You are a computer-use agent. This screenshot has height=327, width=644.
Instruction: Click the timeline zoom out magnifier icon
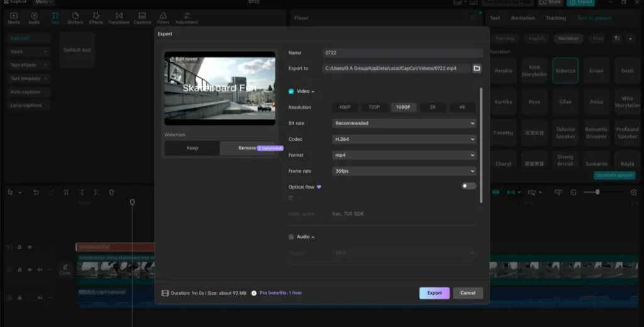(574, 192)
